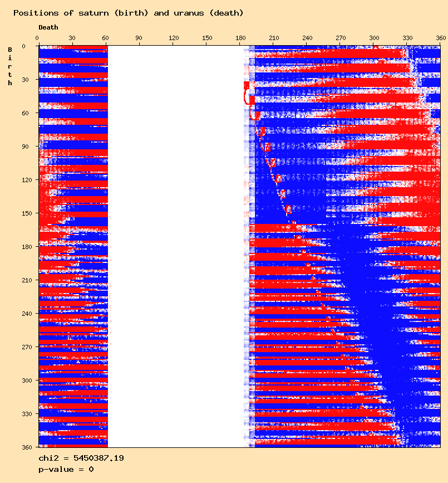Click the 240 tick on the Death axis
The image size is (448, 483).
[x=308, y=38]
